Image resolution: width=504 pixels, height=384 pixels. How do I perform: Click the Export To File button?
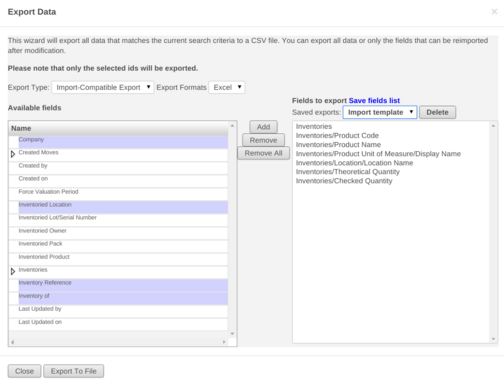click(x=74, y=371)
